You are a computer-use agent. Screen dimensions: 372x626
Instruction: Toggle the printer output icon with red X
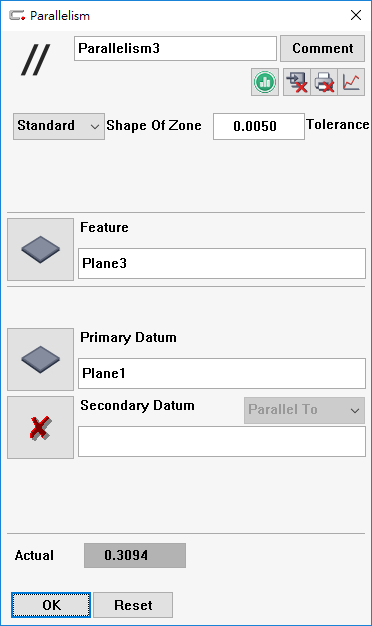tap(324, 82)
